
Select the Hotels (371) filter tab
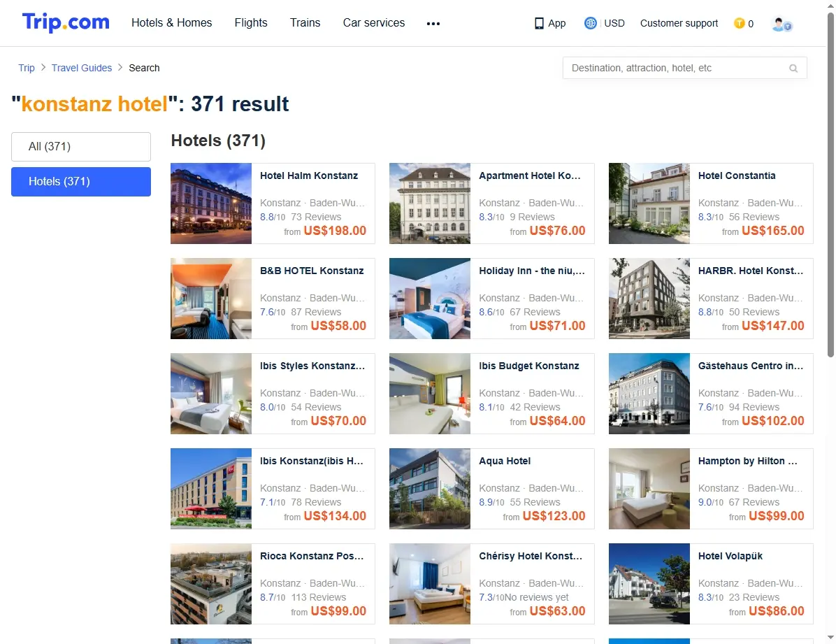click(x=81, y=182)
